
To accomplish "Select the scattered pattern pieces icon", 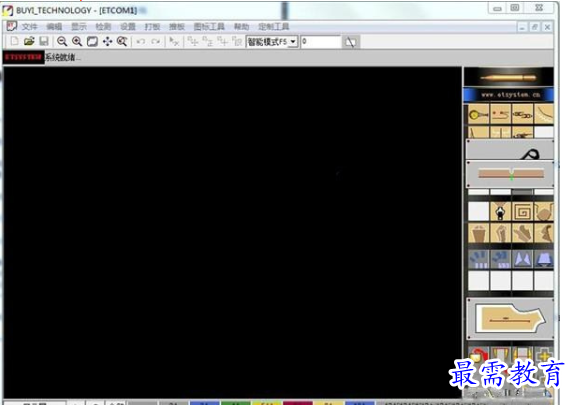I will coord(522,233).
